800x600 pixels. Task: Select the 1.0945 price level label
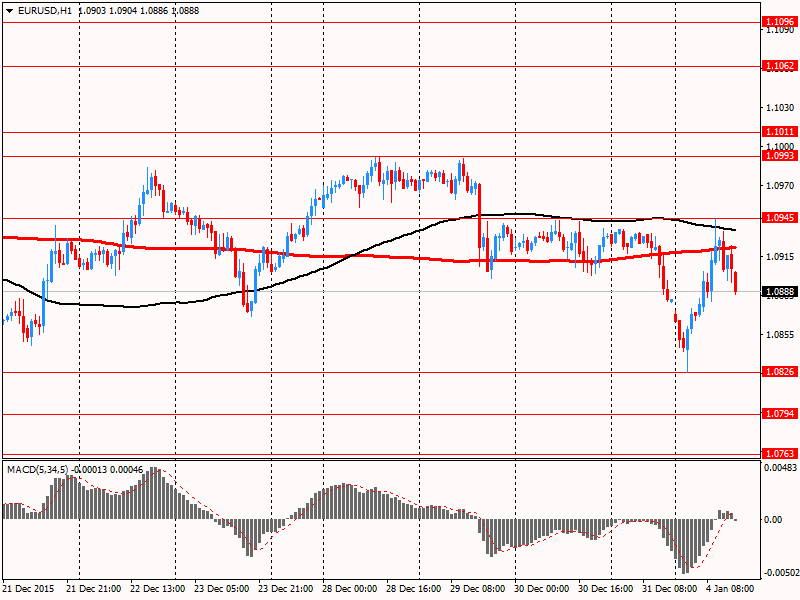point(778,218)
